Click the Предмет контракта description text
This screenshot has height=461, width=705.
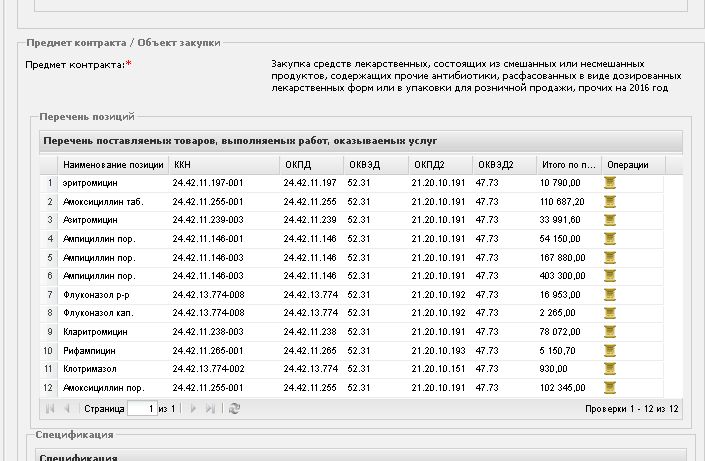[476, 76]
